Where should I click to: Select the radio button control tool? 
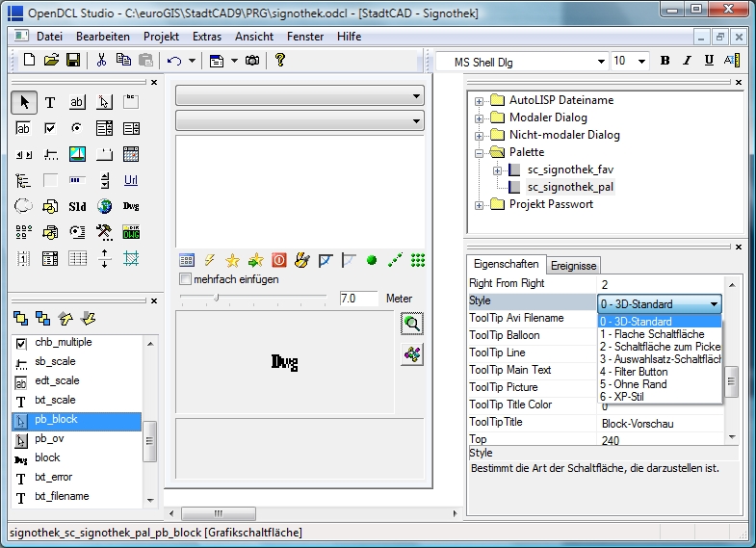click(77, 128)
